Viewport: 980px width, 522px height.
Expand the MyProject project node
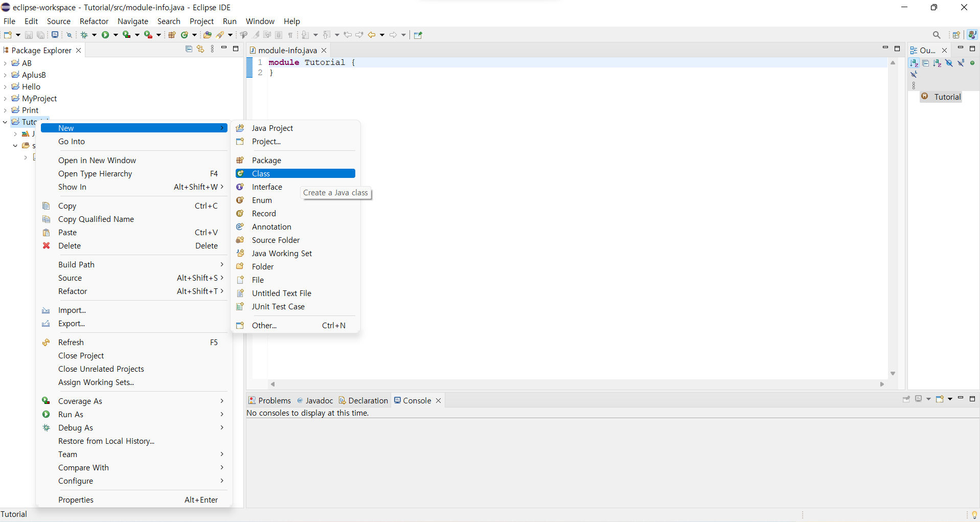click(5, 98)
